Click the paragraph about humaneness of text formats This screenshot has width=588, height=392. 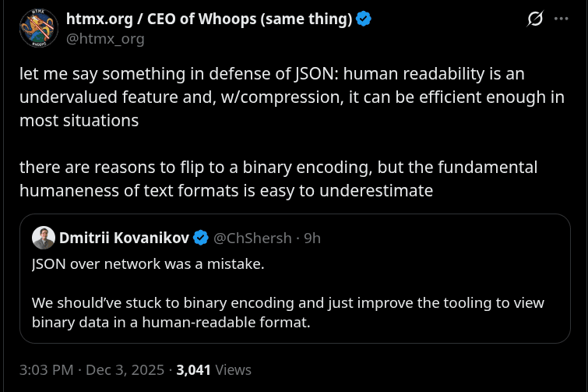point(278,178)
